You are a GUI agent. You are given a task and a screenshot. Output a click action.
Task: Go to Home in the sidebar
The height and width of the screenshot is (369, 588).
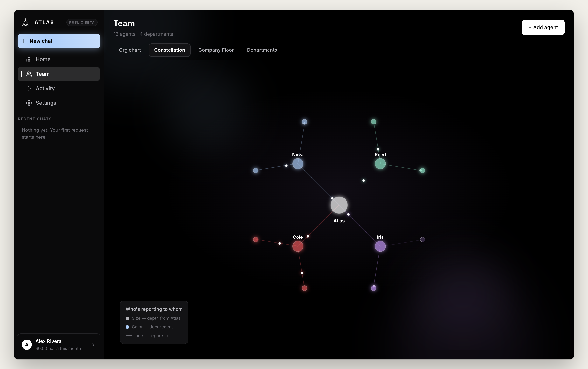(x=59, y=59)
